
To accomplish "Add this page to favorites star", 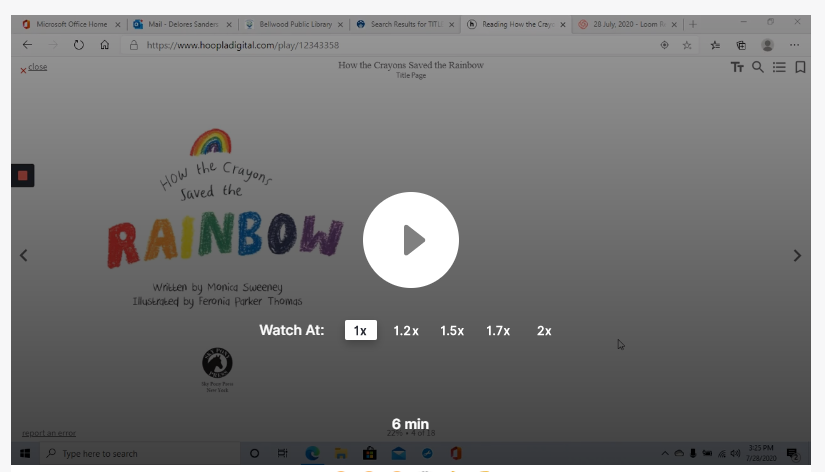I will 687,45.
